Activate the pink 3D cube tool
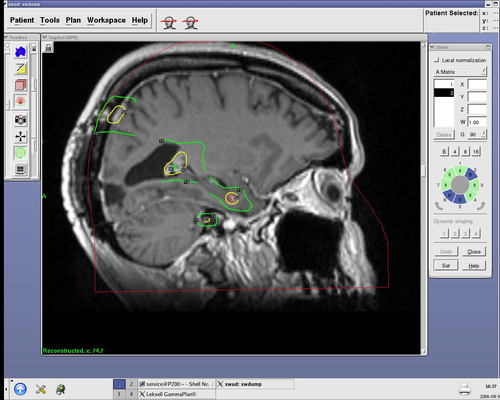This screenshot has height=400, width=500. point(21,85)
